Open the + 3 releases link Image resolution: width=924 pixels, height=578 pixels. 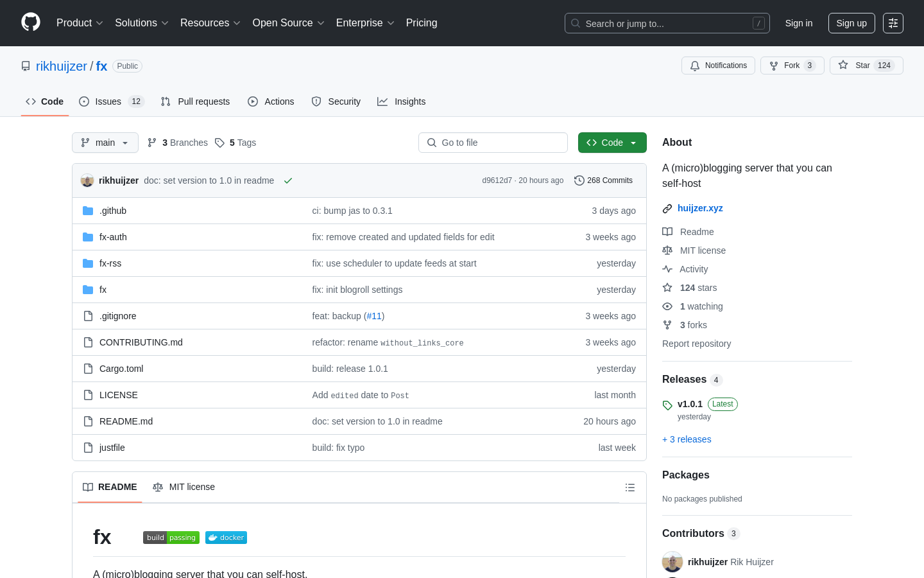coord(687,439)
